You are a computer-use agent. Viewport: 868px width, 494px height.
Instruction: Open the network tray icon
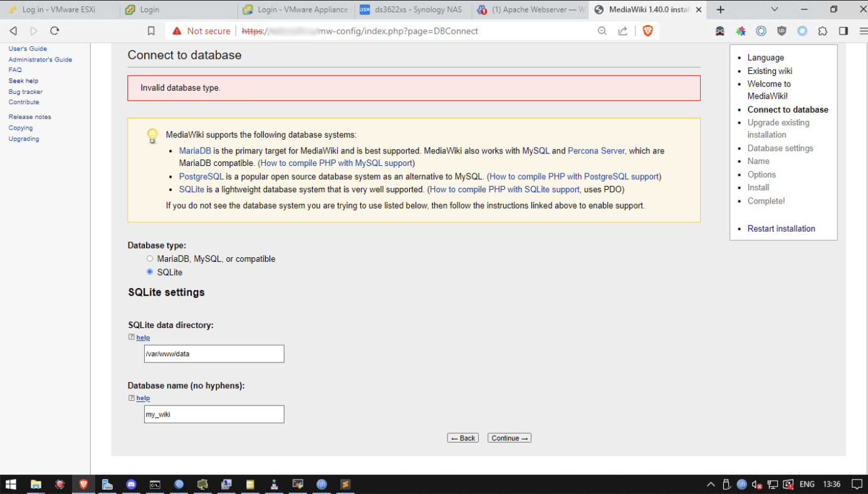click(772, 484)
